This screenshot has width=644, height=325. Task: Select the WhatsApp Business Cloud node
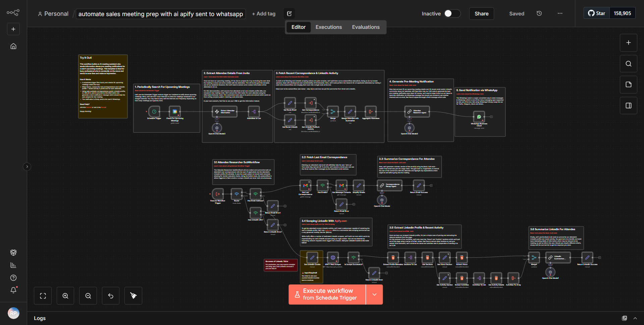click(x=479, y=117)
